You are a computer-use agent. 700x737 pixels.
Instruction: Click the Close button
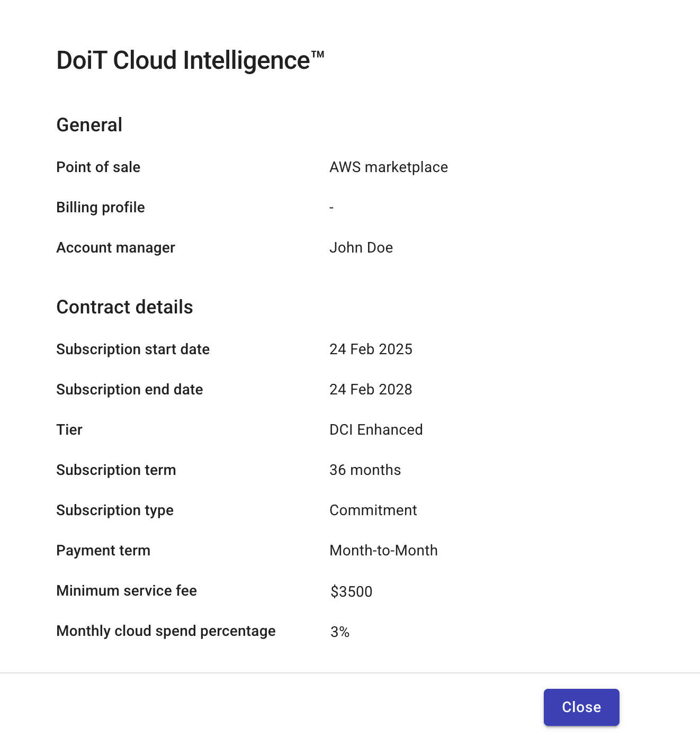[581, 707]
